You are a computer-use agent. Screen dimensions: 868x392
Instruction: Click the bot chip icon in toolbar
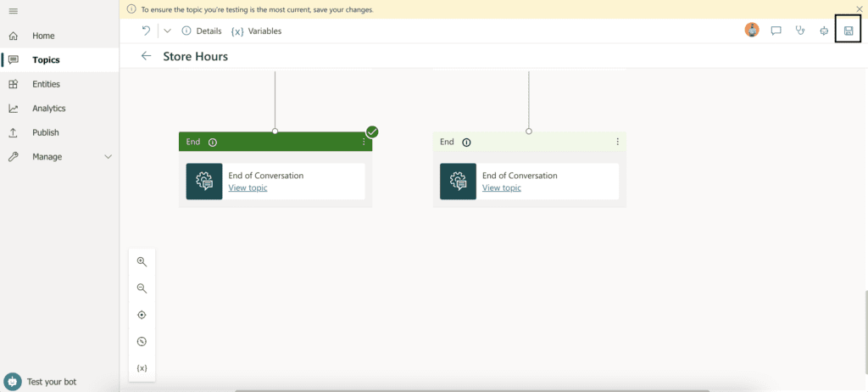(824, 31)
